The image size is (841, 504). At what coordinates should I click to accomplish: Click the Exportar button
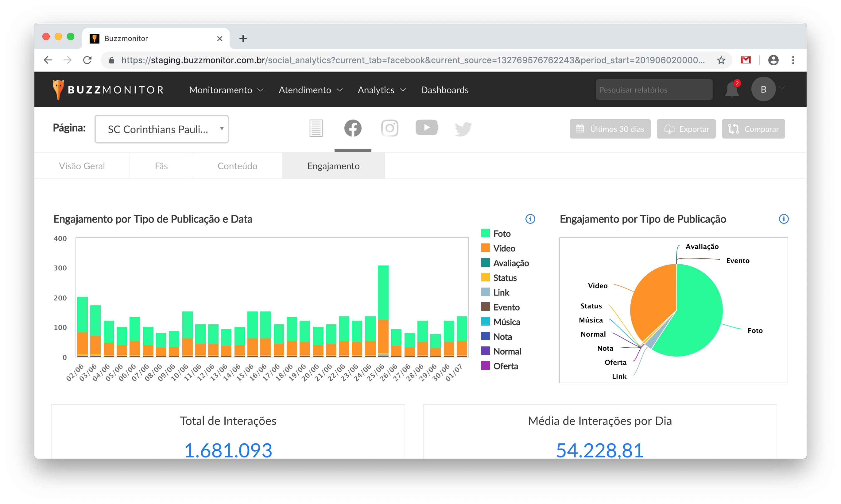(x=686, y=129)
